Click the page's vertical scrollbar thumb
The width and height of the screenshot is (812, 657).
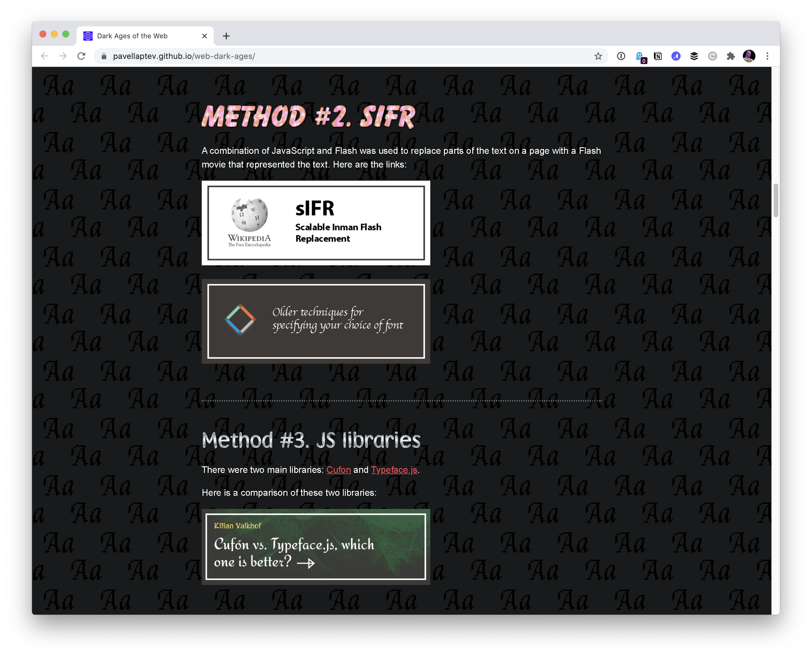point(776,200)
